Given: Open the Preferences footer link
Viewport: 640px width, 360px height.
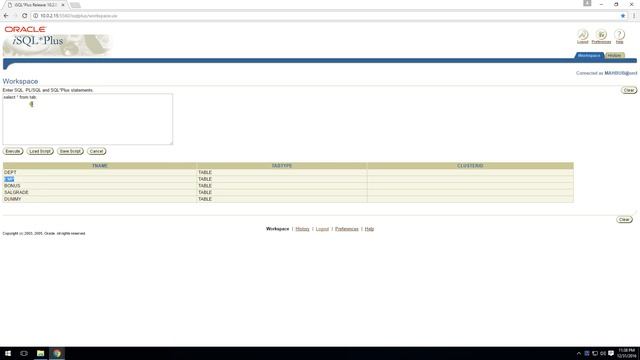Looking at the screenshot, I should pyautogui.click(x=347, y=229).
